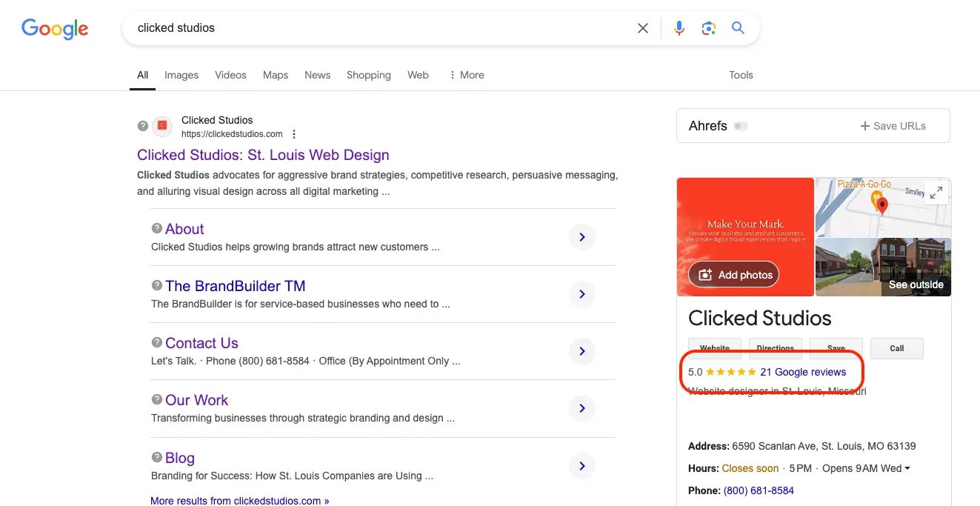980x506 pixels.
Task: Switch to the Maps tab
Action: click(276, 75)
